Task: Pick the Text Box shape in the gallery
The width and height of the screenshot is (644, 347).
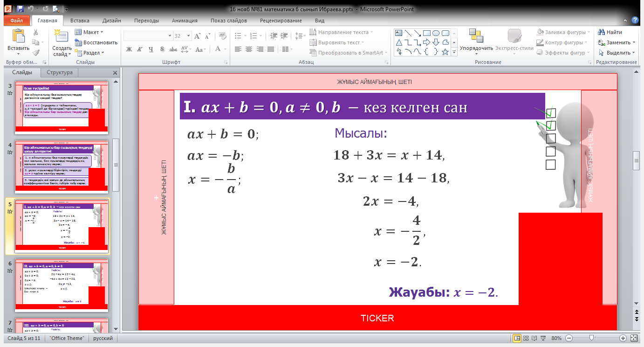Action: (x=398, y=33)
